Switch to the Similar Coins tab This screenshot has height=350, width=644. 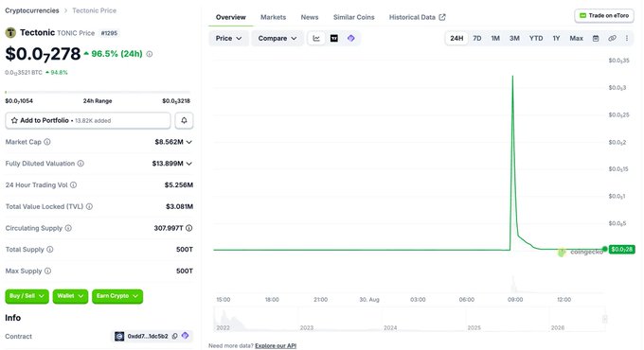coord(353,17)
